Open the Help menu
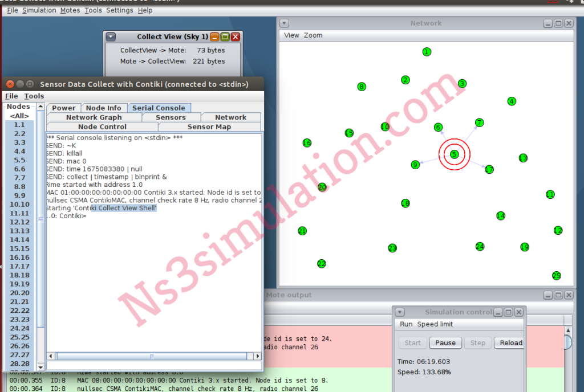Screen dimensions: 584x392 [145, 10]
